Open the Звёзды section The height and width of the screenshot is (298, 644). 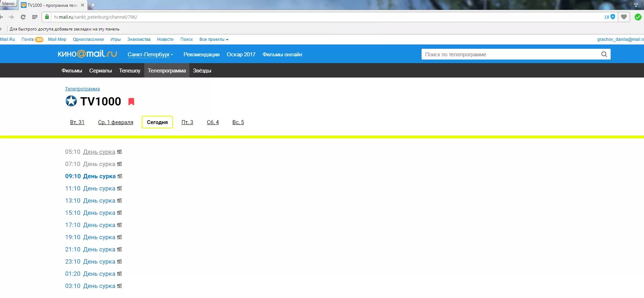pyautogui.click(x=202, y=71)
